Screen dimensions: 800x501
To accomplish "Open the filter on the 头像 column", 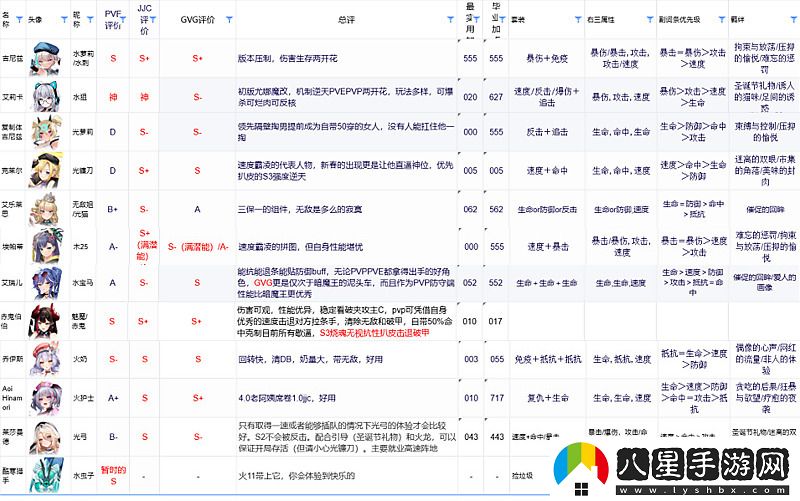I will point(64,20).
